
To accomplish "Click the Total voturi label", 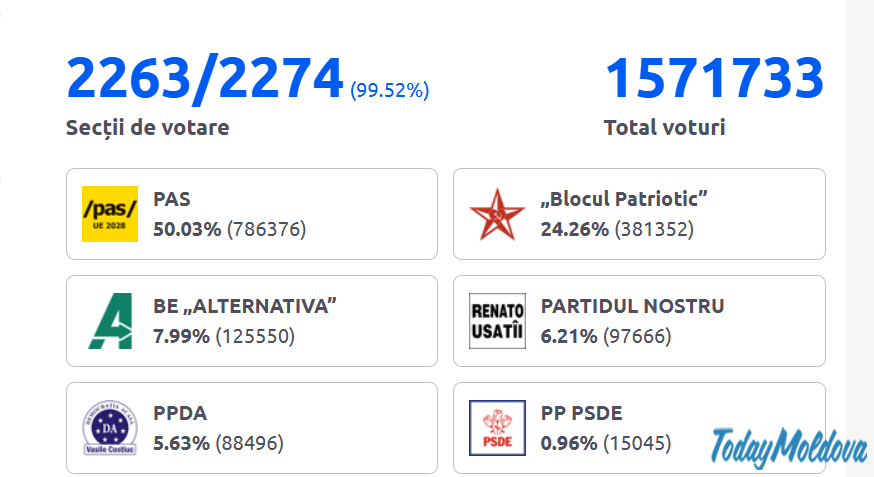I will (664, 128).
